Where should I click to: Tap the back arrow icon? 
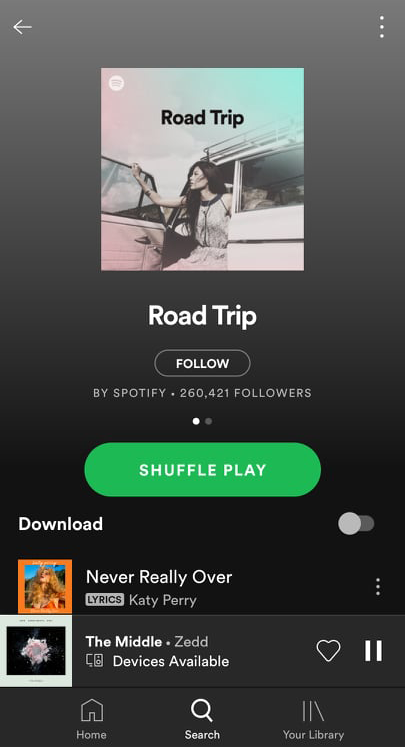click(x=22, y=27)
